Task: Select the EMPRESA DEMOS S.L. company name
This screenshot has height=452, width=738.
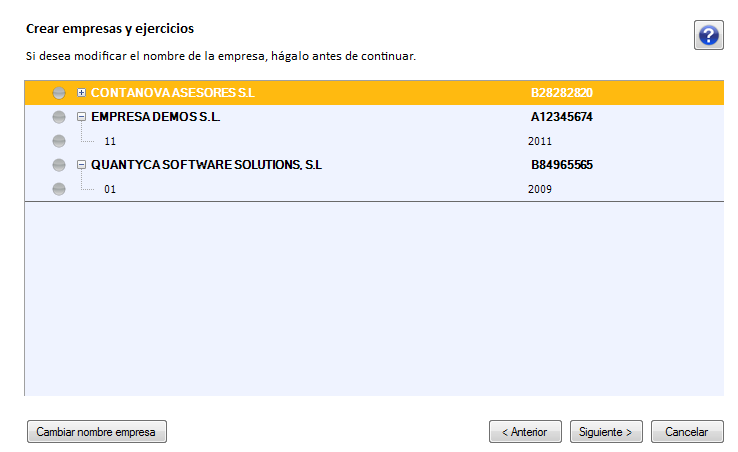Action: pyautogui.click(x=155, y=117)
